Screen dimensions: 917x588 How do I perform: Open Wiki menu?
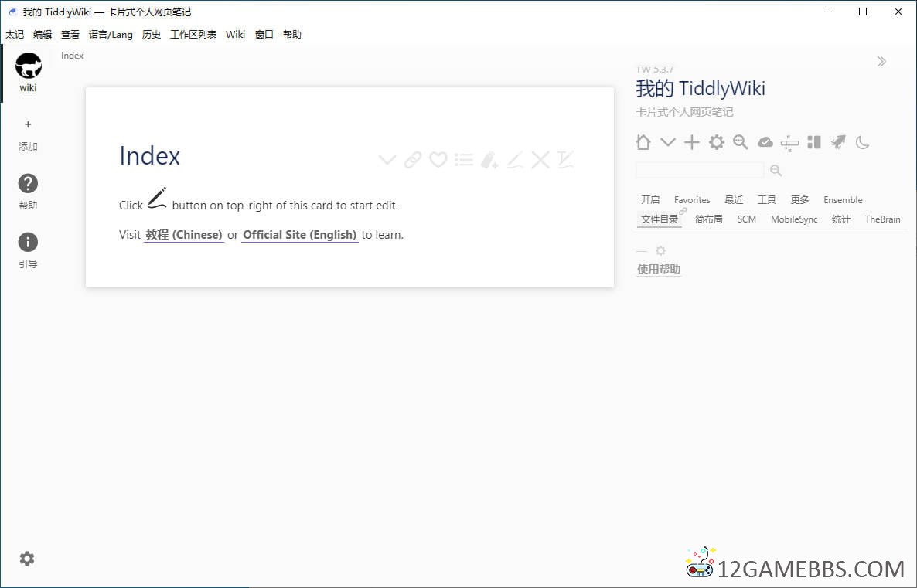click(235, 35)
